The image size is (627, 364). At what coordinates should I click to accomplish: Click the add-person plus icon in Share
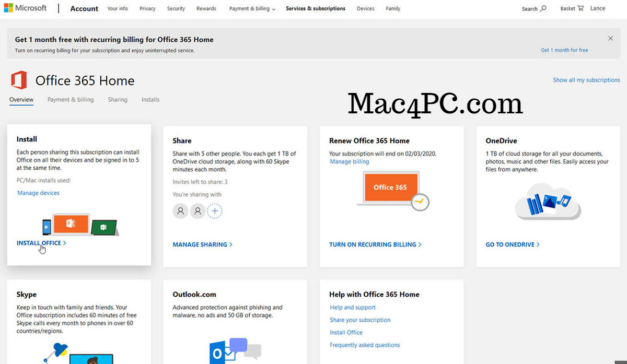click(215, 211)
